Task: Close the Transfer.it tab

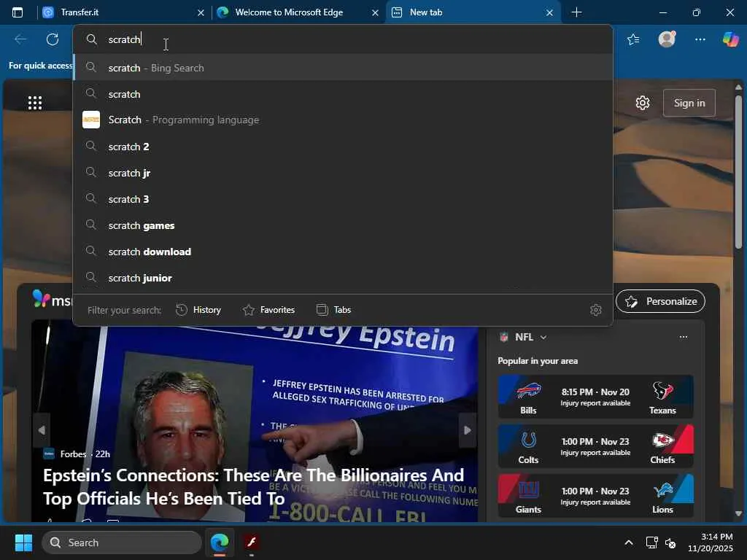Action: [201, 13]
